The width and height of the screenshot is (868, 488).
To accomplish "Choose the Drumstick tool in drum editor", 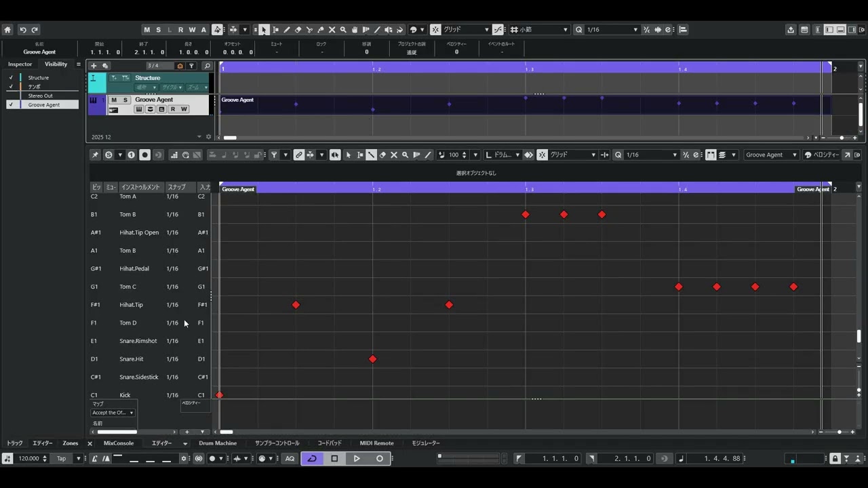I will [371, 155].
